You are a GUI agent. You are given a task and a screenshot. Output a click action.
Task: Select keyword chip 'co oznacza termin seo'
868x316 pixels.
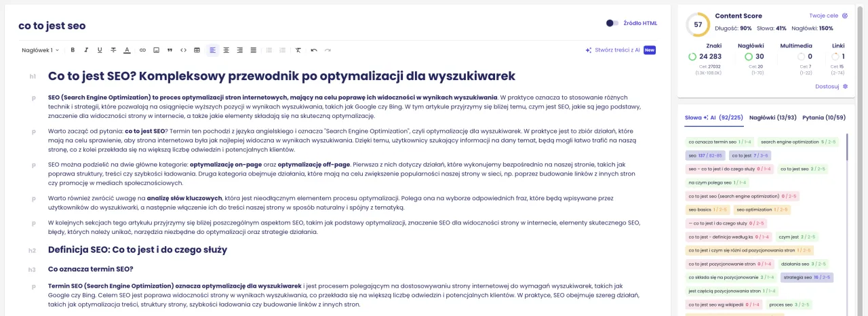click(720, 142)
